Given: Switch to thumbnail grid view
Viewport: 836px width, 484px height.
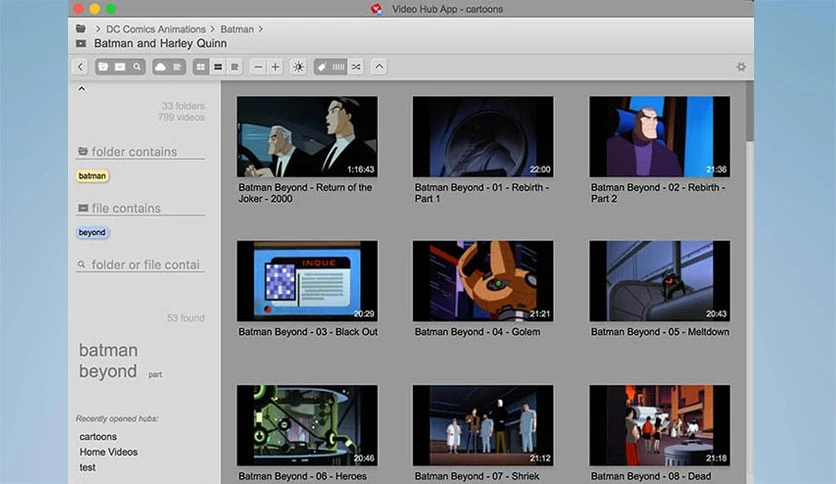Looking at the screenshot, I should 200,67.
